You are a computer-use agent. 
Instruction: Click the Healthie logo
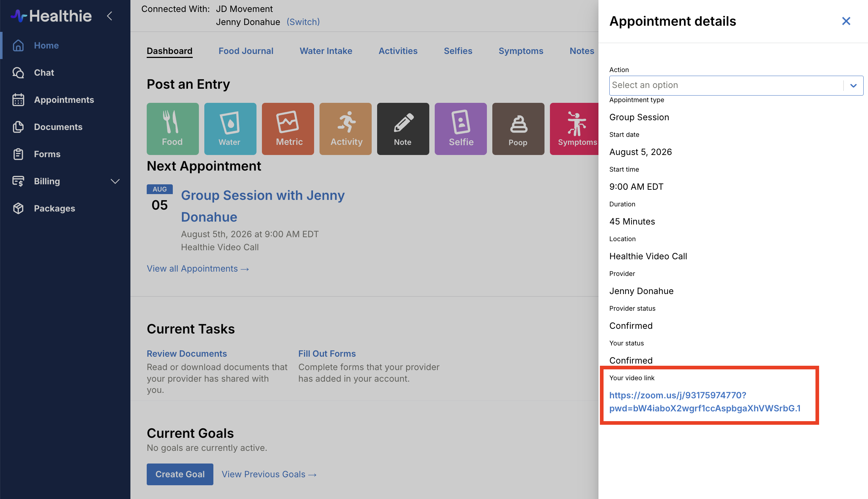51,16
